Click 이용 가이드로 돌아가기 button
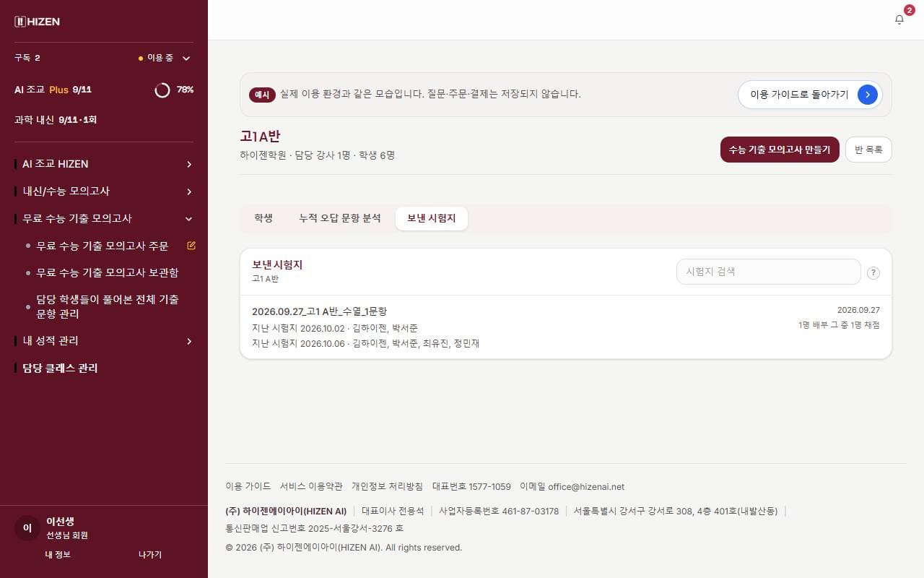The image size is (924, 578). [x=810, y=94]
